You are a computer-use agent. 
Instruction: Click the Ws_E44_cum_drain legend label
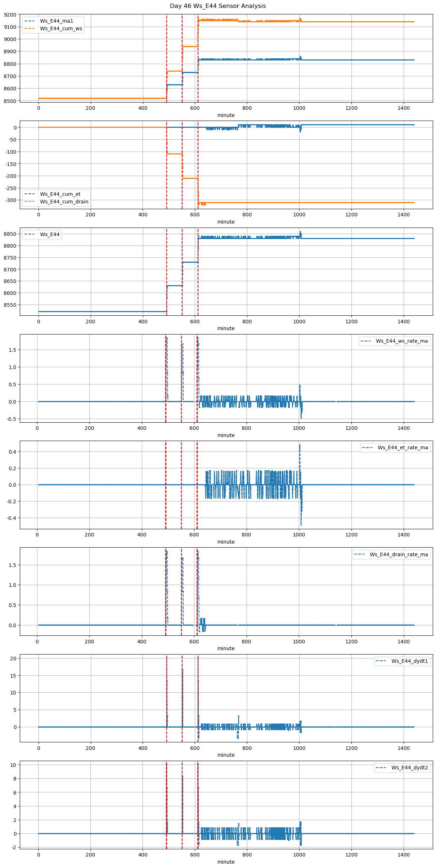(64, 202)
